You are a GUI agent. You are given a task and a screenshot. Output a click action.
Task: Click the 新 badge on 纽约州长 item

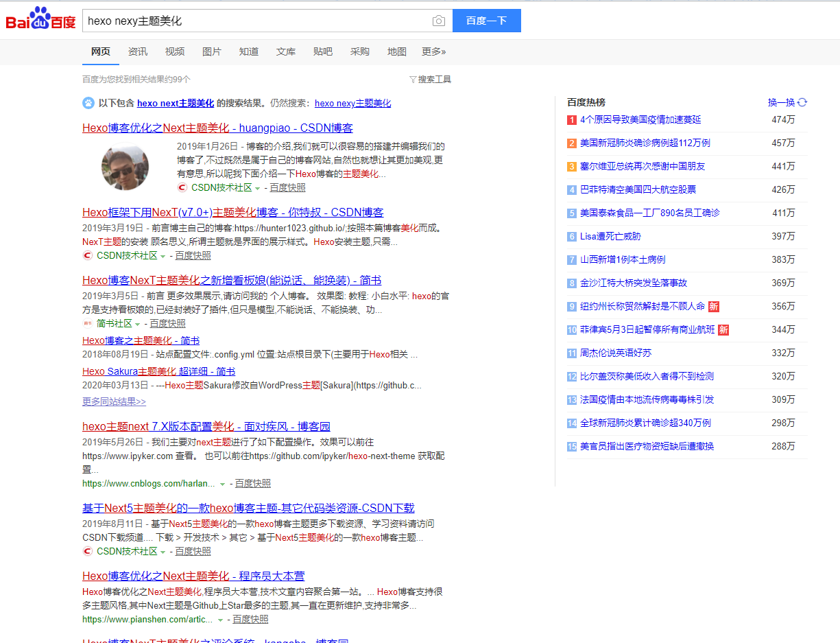714,307
